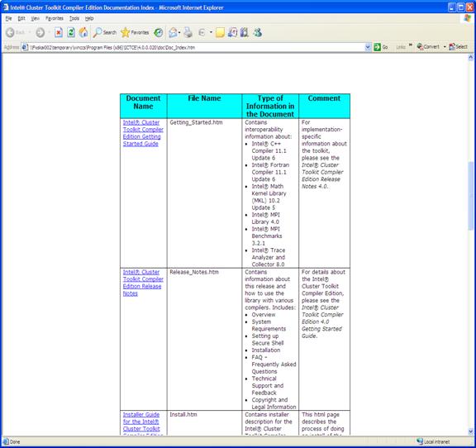The height and width of the screenshot is (448, 476).
Task: Maximize the Internet Explorer window
Action: (x=460, y=7)
